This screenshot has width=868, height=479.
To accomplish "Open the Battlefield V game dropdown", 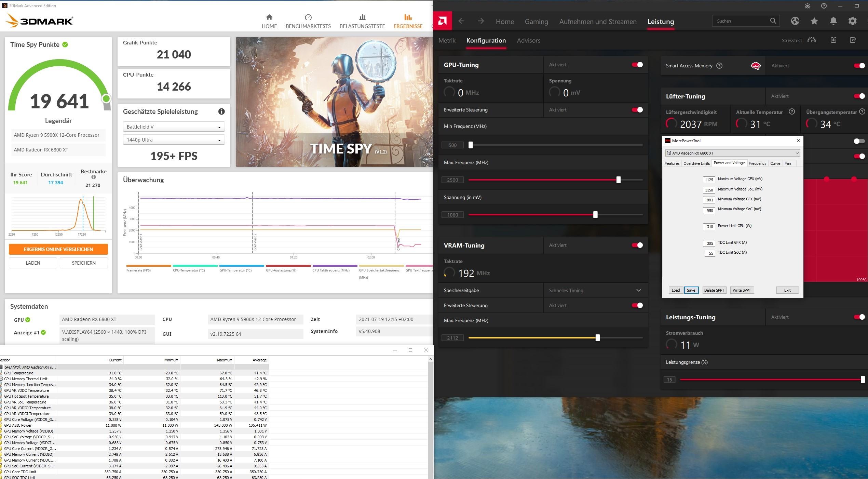I will pos(174,127).
